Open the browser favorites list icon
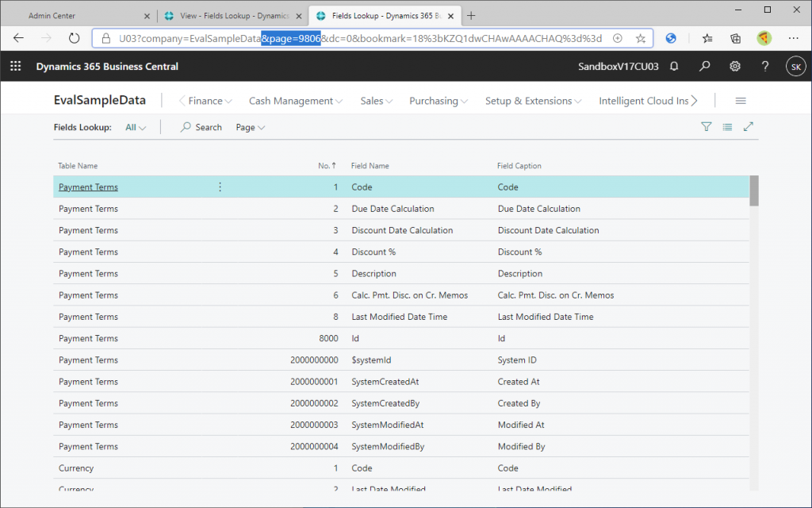The image size is (812, 508). (x=707, y=38)
